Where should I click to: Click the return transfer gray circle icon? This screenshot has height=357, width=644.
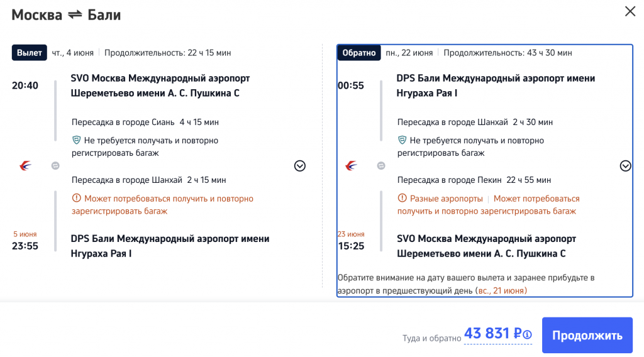point(380,166)
